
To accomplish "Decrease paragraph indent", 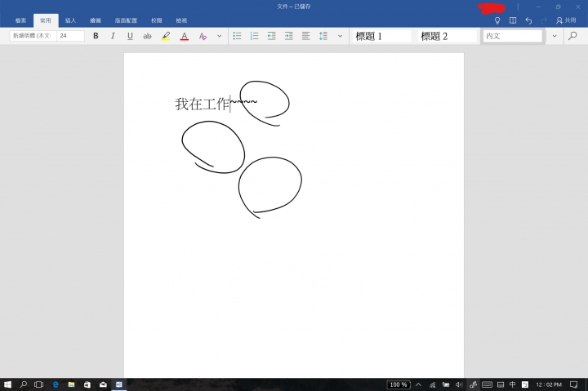I will click(271, 36).
